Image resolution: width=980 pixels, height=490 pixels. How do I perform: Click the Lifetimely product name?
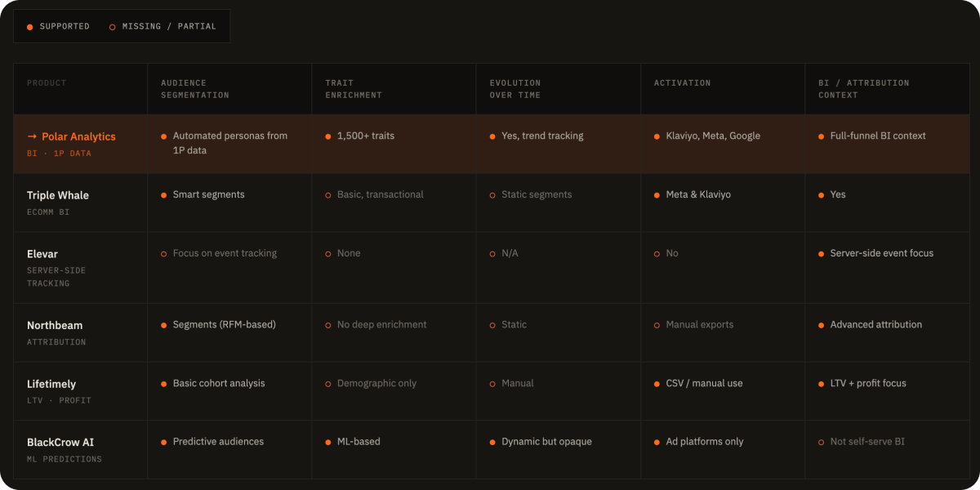tap(51, 384)
